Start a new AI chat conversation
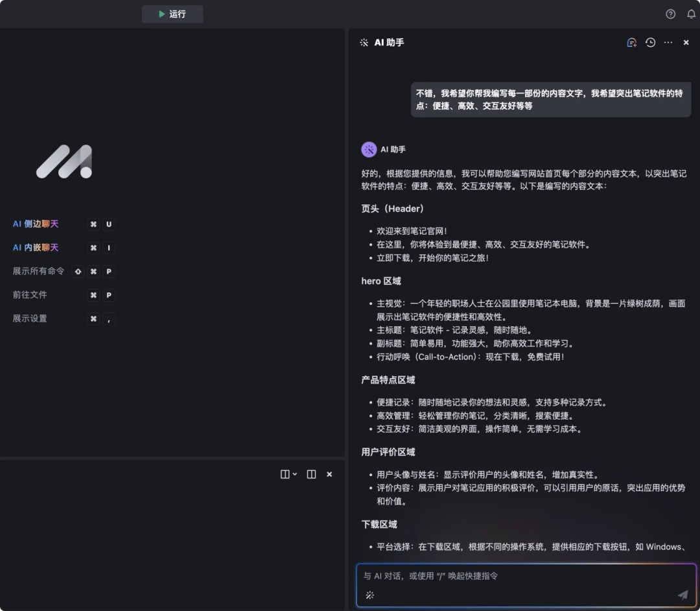The width and height of the screenshot is (700, 611). [631, 42]
